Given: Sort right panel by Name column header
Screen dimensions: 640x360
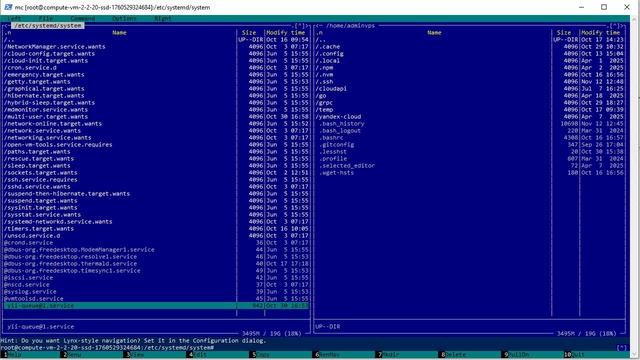Looking at the screenshot, I should point(434,33).
